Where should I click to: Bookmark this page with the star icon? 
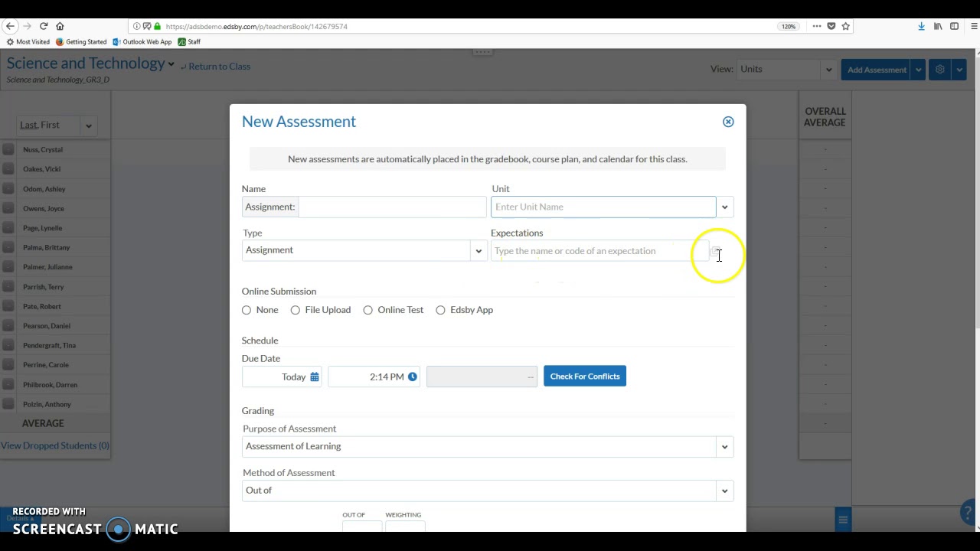846,26
